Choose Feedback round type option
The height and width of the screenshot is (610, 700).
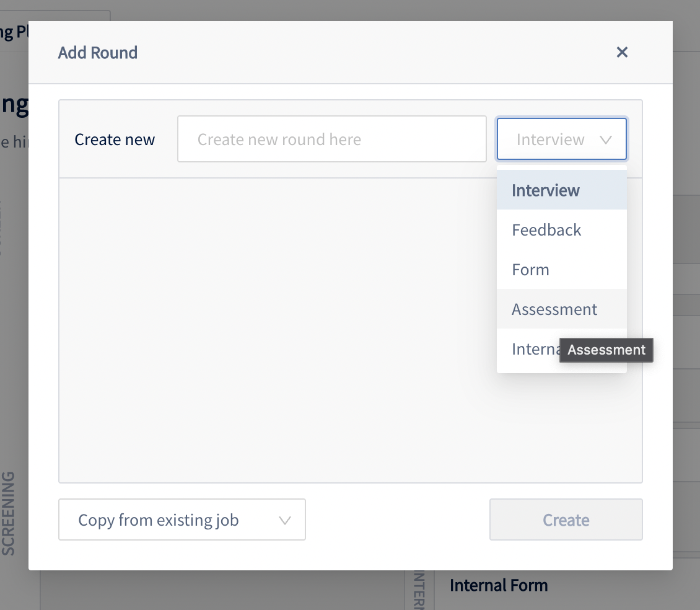click(x=562, y=230)
